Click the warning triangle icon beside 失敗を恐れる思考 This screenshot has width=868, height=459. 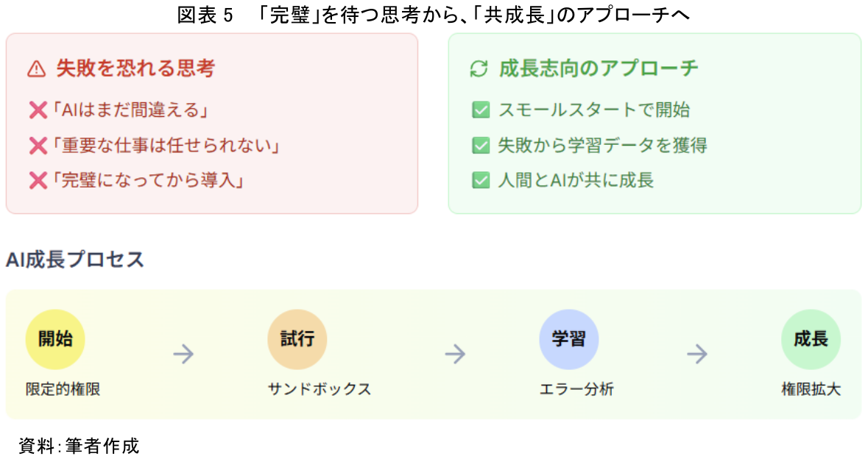[x=36, y=69]
